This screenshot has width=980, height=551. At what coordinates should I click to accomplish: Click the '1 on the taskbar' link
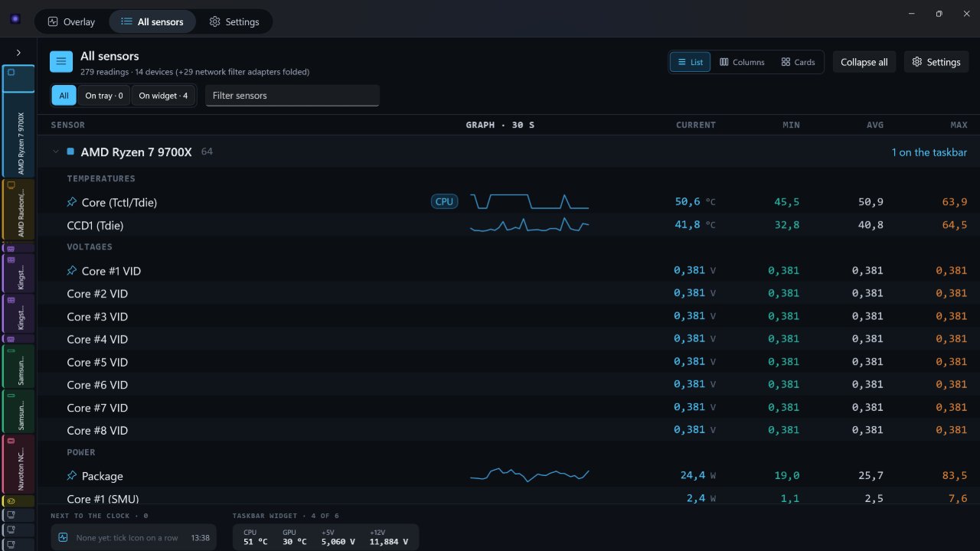click(929, 152)
